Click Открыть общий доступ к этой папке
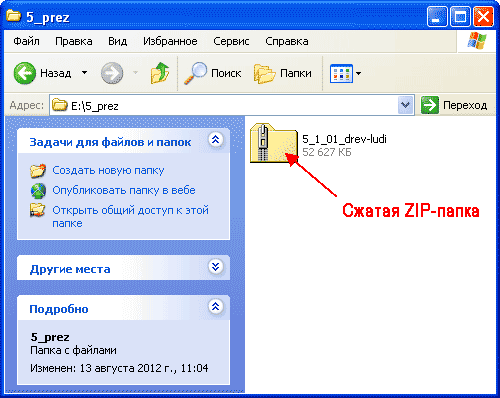The image size is (500, 398). pos(130,216)
